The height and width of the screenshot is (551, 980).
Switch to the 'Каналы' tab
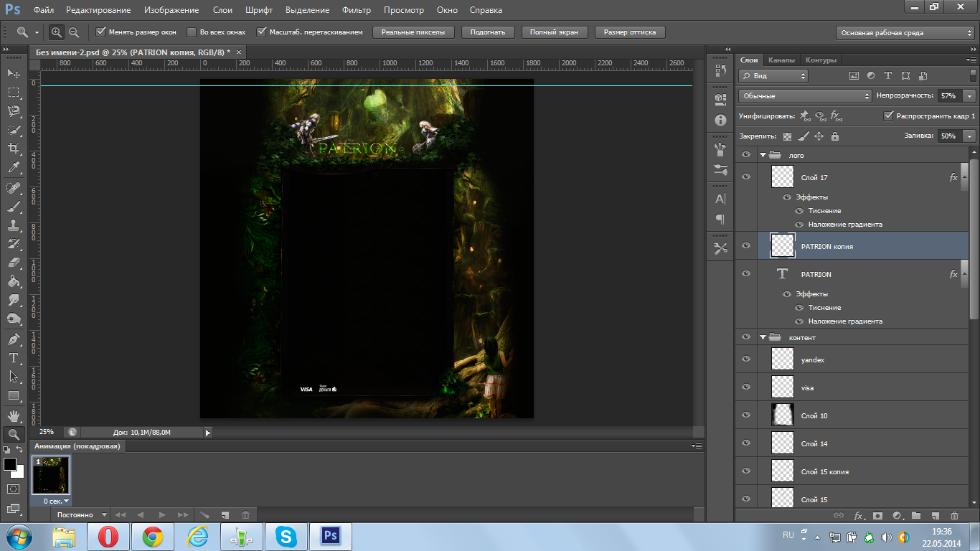point(781,60)
